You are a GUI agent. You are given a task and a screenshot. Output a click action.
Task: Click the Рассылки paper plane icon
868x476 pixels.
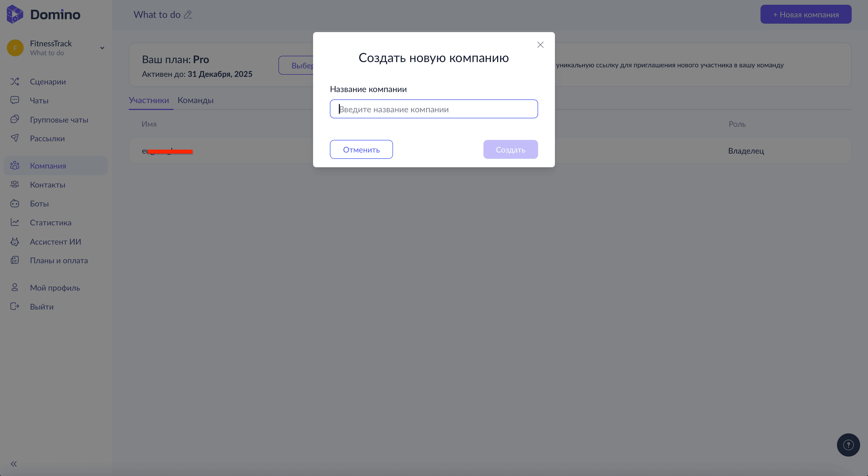pyautogui.click(x=14, y=138)
